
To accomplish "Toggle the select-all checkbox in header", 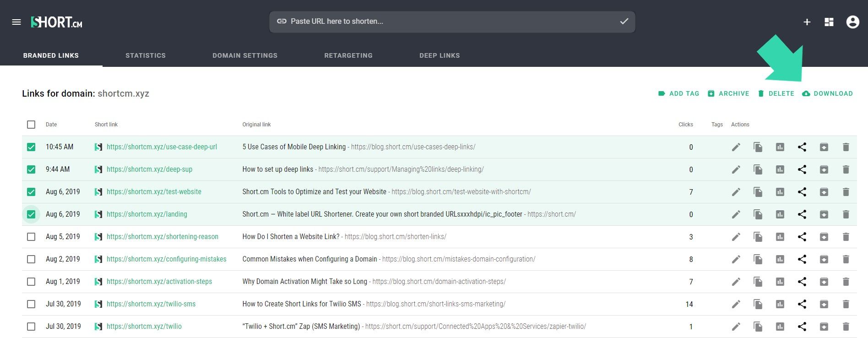I will [31, 125].
